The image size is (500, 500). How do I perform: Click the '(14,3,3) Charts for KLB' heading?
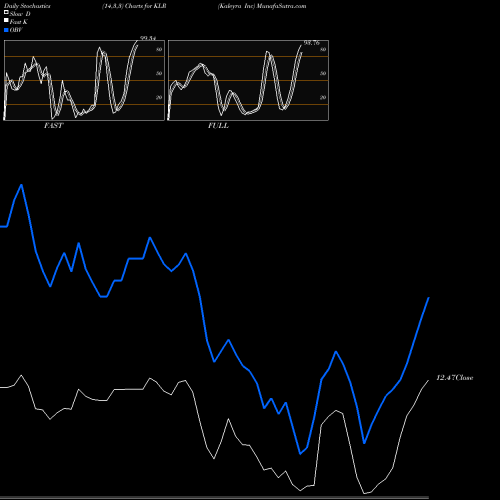[134, 6]
